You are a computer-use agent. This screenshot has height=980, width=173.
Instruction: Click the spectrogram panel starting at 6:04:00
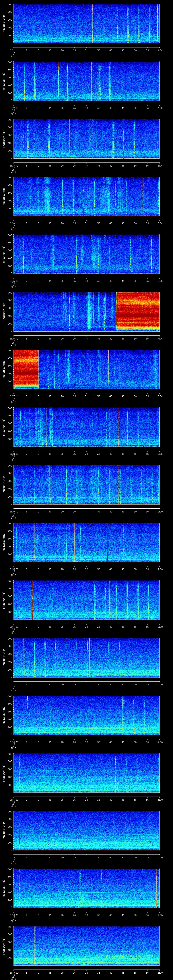pyautogui.click(x=86, y=197)
